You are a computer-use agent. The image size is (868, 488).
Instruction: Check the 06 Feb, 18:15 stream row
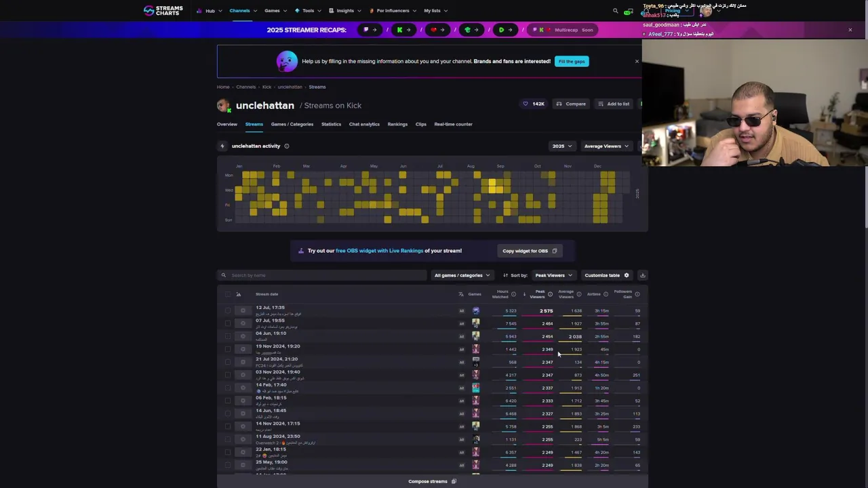tap(228, 401)
